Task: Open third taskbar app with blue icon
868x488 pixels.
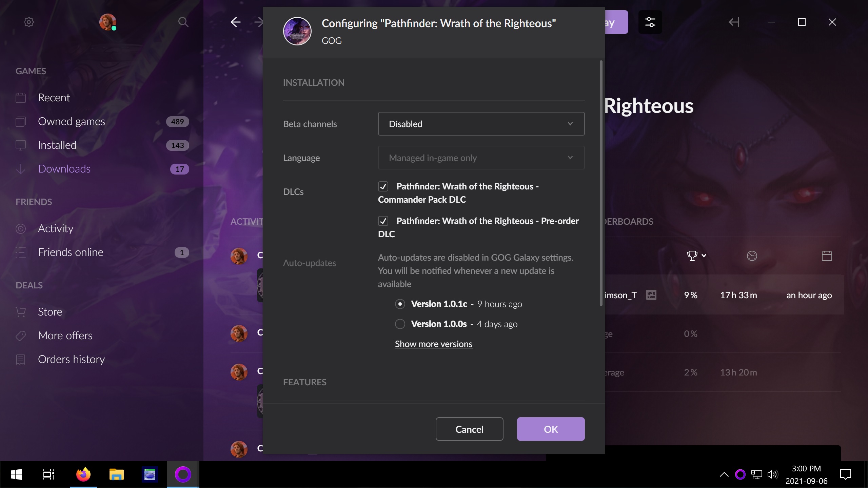Action: [150, 474]
